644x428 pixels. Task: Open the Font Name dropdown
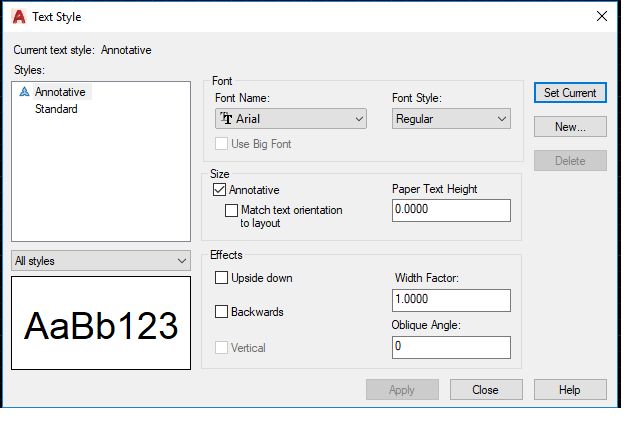[x=291, y=119]
